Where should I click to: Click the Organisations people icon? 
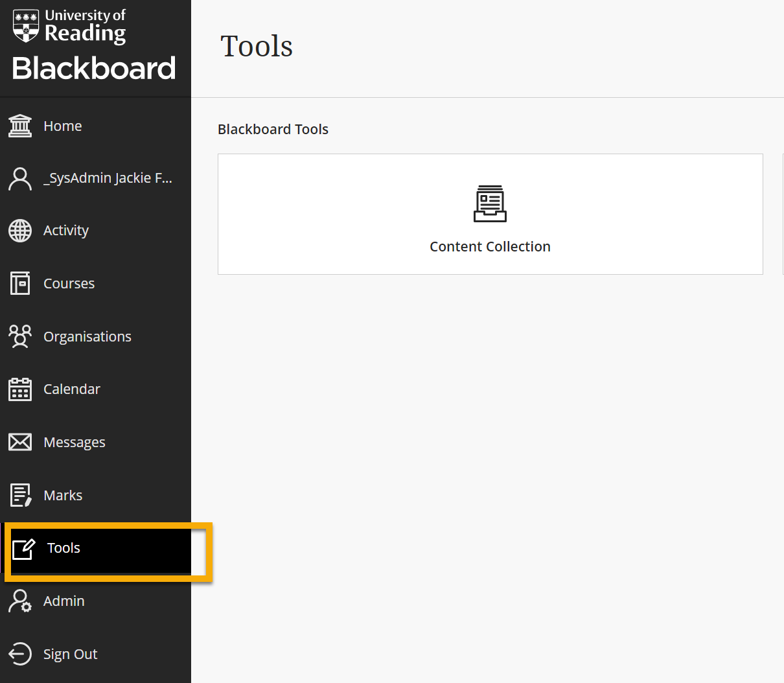(x=20, y=336)
